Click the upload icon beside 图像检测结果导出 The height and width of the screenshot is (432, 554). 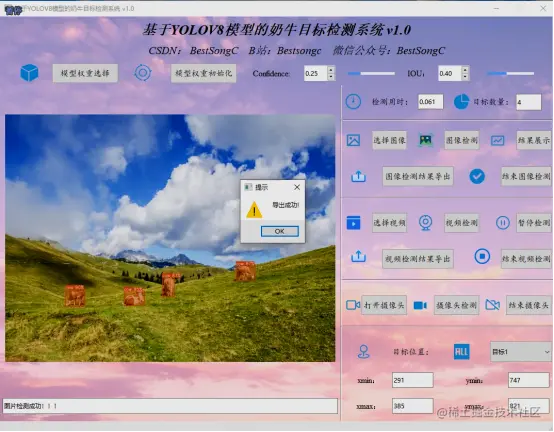pos(358,176)
